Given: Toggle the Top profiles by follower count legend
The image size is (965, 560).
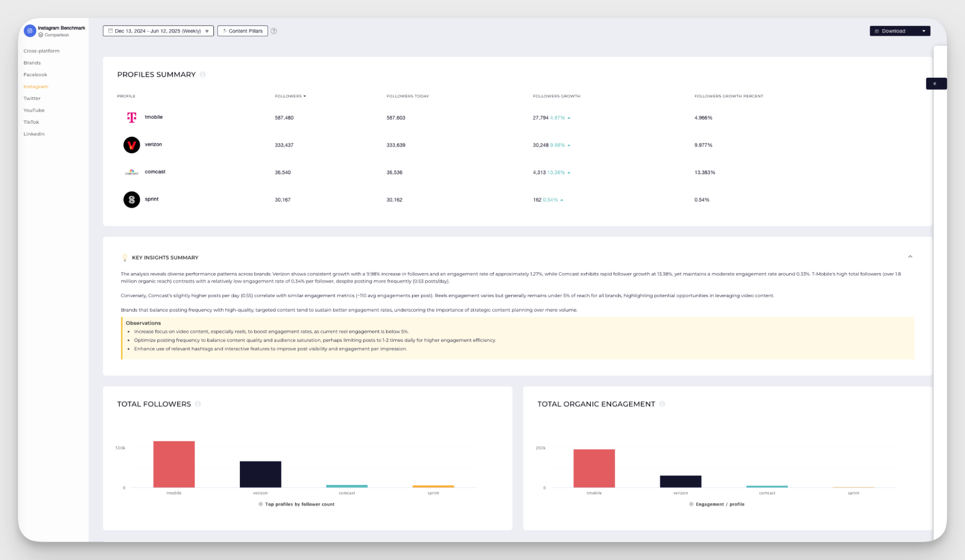Looking at the screenshot, I should pyautogui.click(x=296, y=505).
